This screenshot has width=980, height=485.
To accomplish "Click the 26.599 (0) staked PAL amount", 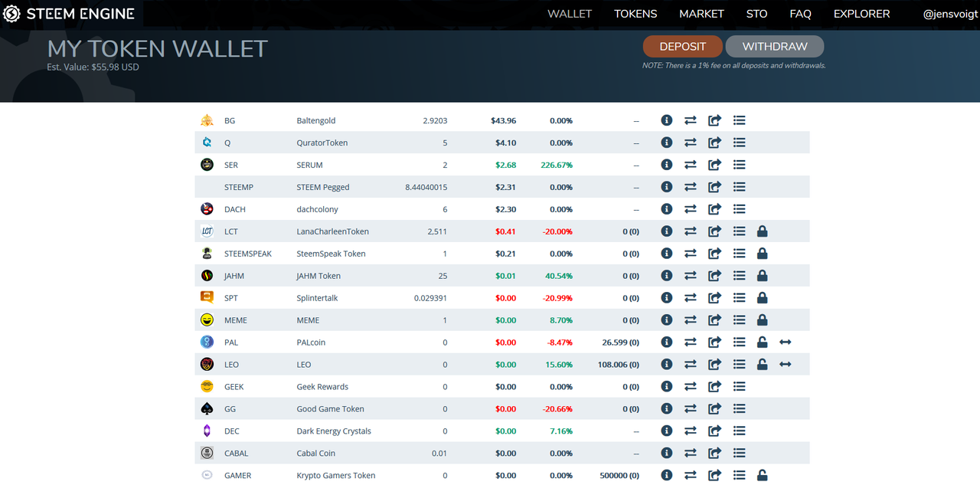I will click(x=621, y=342).
